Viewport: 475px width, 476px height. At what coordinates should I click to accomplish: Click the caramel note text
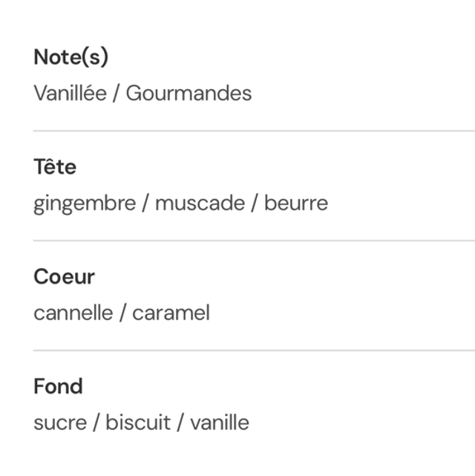tap(171, 313)
